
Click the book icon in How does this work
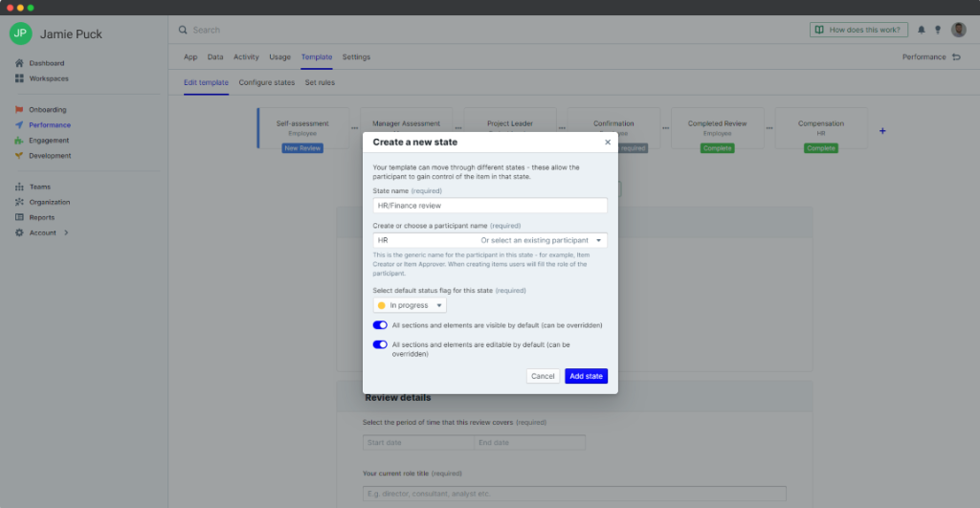click(x=819, y=30)
